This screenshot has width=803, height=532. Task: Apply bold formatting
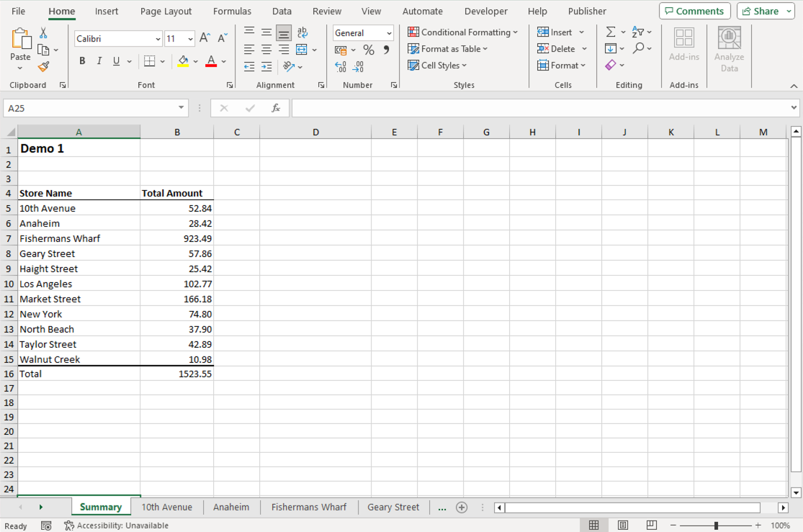(x=82, y=60)
